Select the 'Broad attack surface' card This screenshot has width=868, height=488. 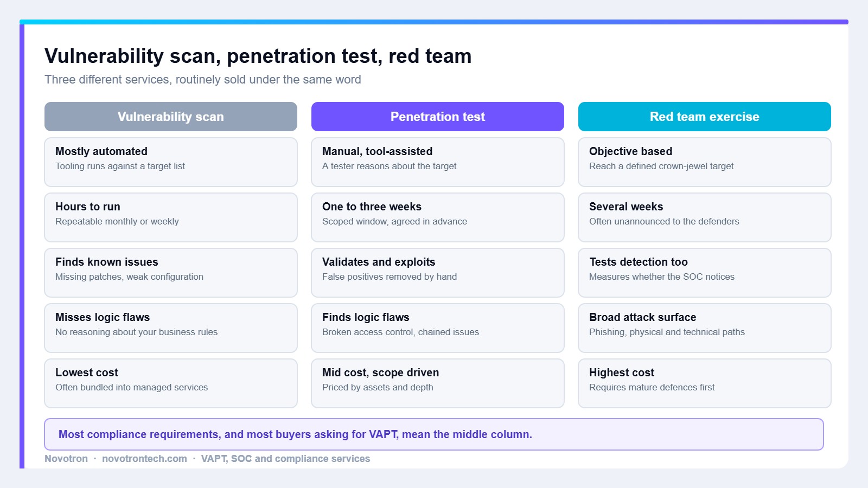pos(705,328)
